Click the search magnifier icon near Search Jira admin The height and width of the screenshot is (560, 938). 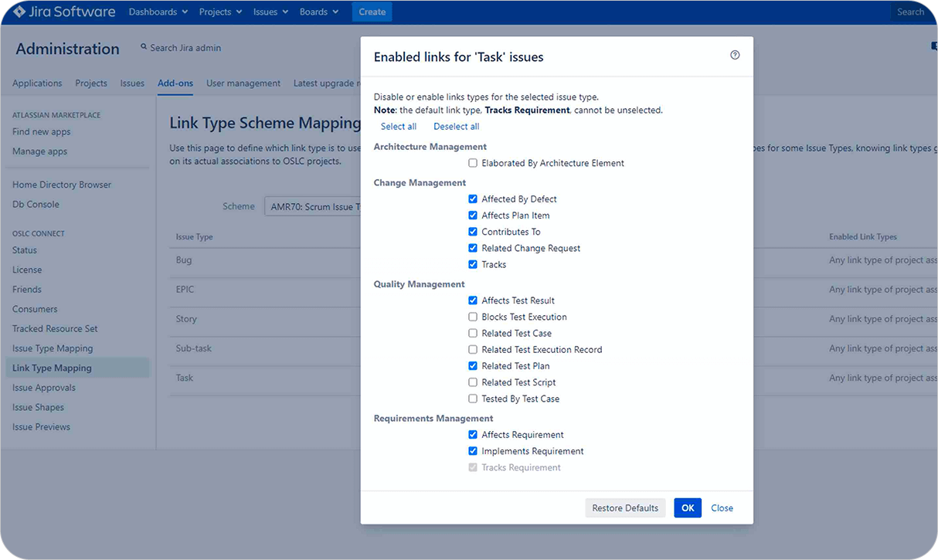[x=144, y=47]
